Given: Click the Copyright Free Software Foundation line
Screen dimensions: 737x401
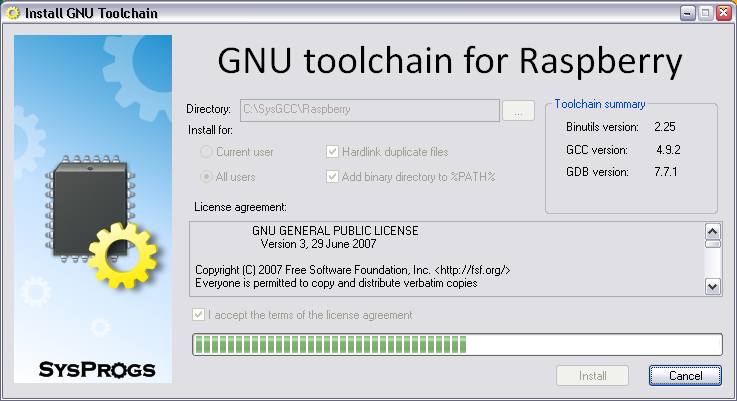Looking at the screenshot, I should pos(353,270).
